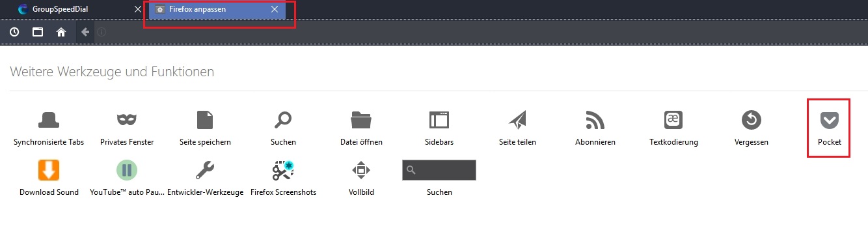Click the Seite teilen paper plane icon
The image size is (868, 247).
517,120
